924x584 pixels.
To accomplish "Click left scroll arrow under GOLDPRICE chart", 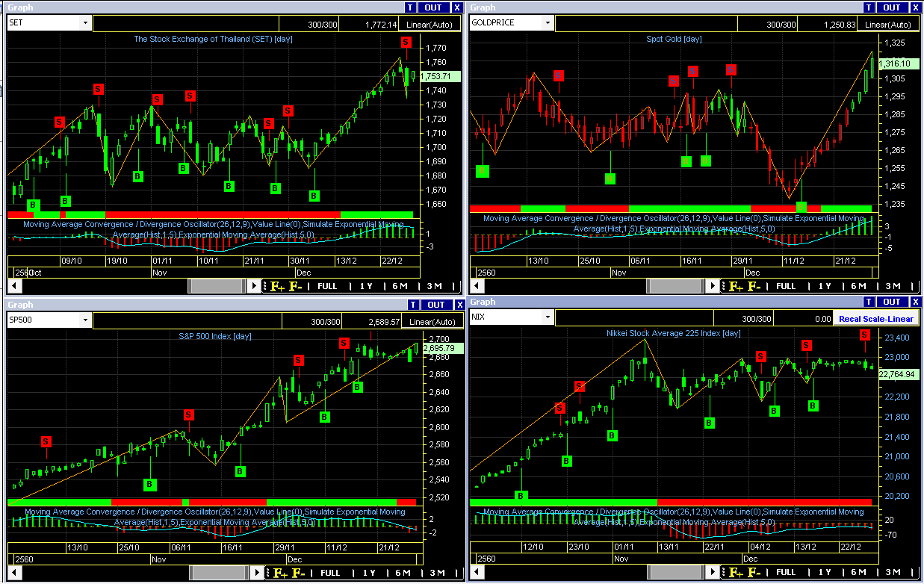I will click(477, 286).
